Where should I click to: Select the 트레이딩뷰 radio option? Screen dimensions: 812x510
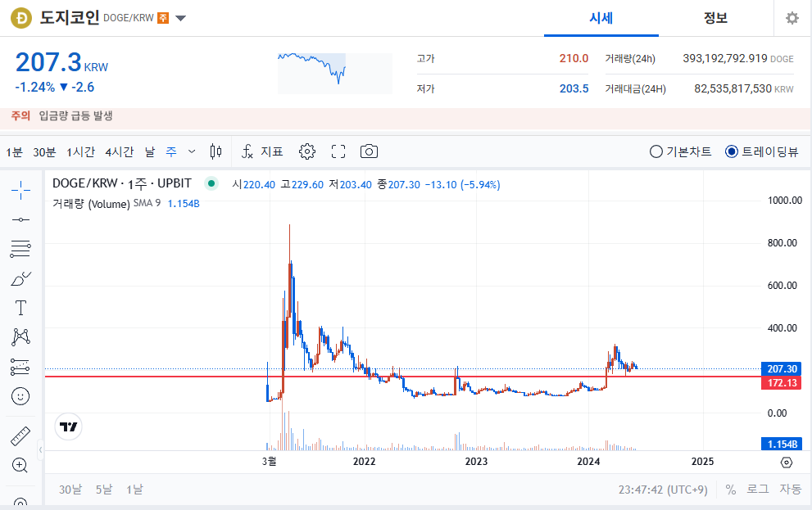click(762, 151)
